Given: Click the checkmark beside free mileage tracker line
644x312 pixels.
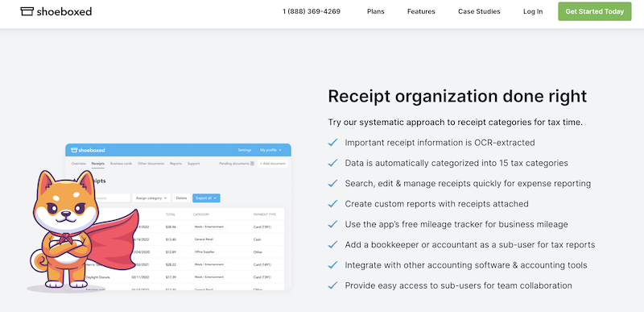Looking at the screenshot, I should coord(332,224).
